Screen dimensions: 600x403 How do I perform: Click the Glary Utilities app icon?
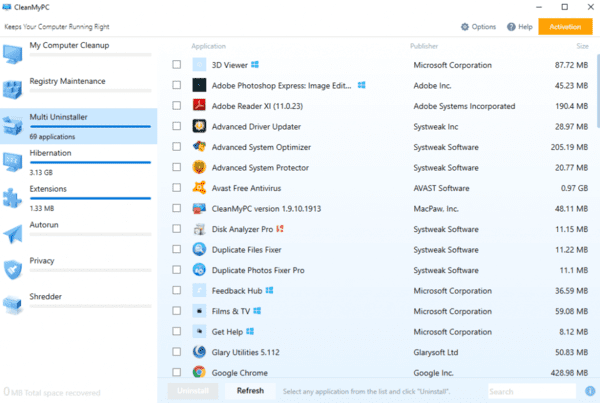pos(199,352)
